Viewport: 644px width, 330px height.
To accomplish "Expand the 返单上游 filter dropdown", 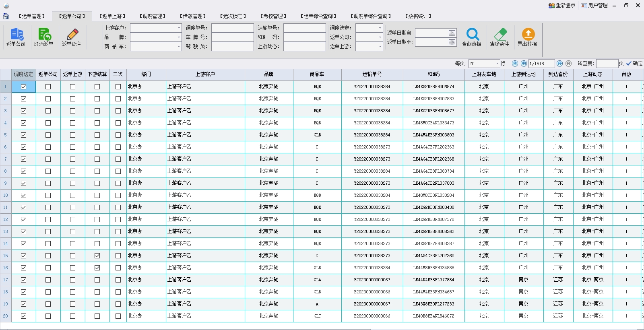I will [380, 46].
